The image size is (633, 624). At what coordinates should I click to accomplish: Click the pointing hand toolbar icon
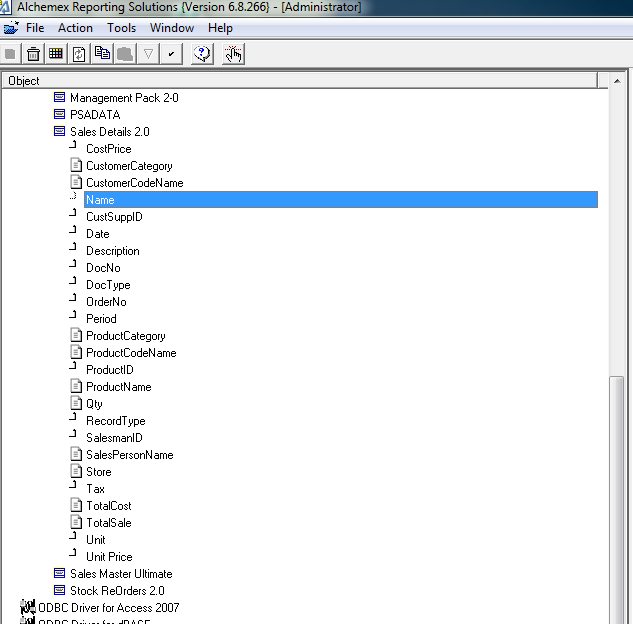pos(233,54)
